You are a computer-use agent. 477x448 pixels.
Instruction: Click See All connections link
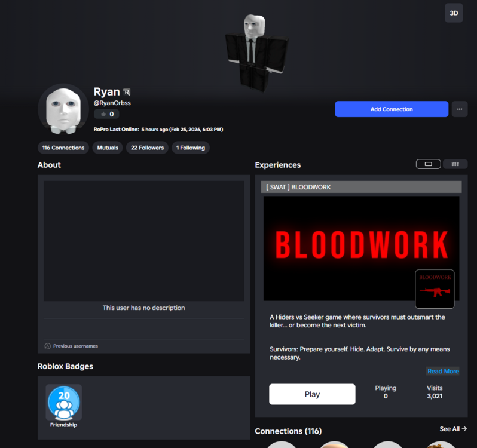point(453,429)
